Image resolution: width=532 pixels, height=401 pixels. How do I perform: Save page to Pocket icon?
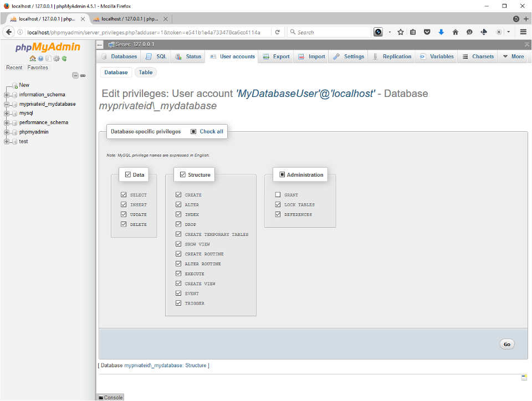point(427,32)
